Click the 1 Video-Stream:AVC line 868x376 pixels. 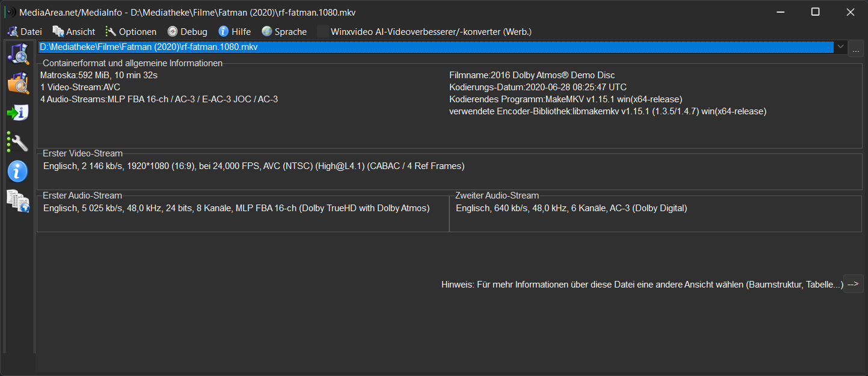point(80,87)
